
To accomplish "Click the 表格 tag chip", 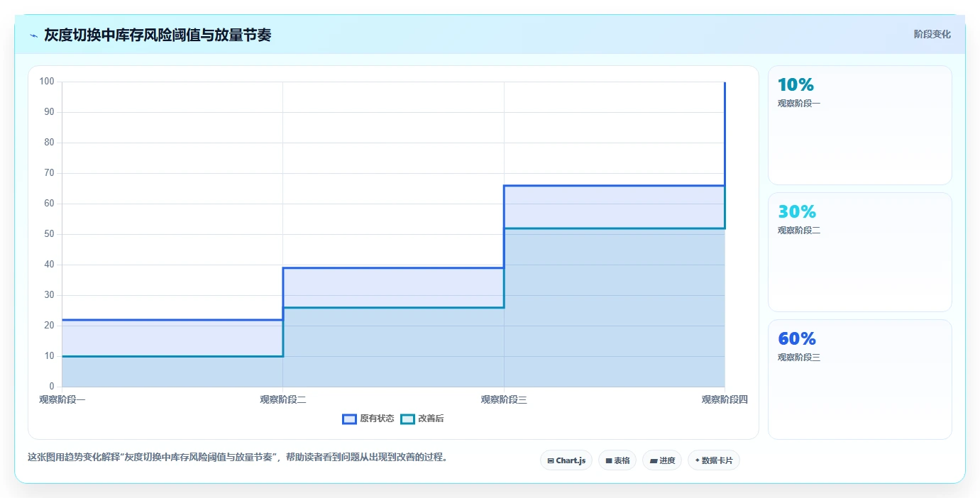I will pos(617,460).
